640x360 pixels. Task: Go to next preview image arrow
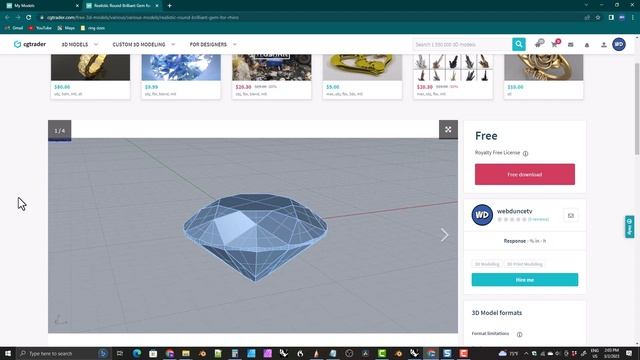[x=444, y=235]
